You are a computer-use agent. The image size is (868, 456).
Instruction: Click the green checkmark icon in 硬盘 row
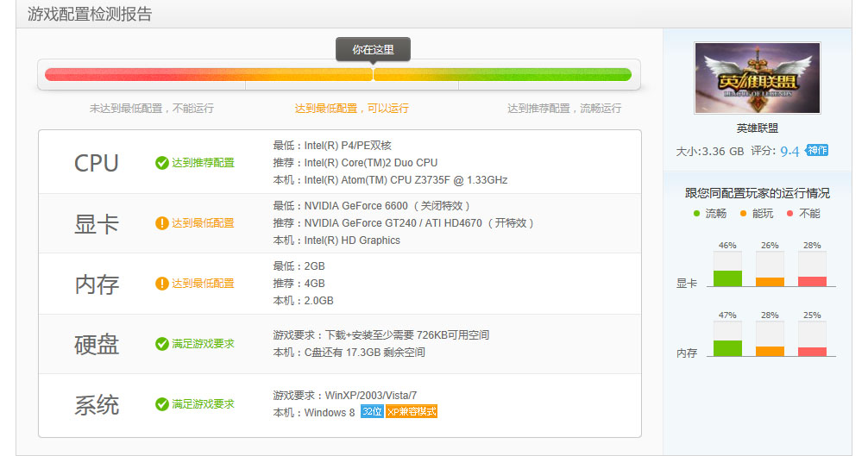coord(161,344)
